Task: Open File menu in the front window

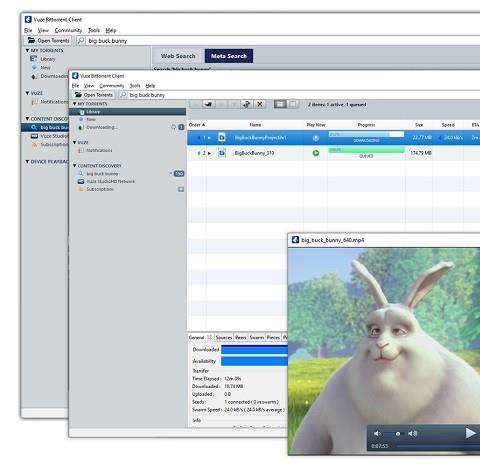Action: [x=75, y=86]
